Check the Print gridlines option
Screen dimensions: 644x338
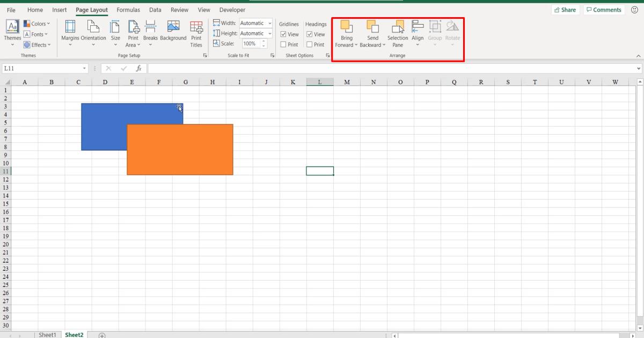tap(283, 45)
